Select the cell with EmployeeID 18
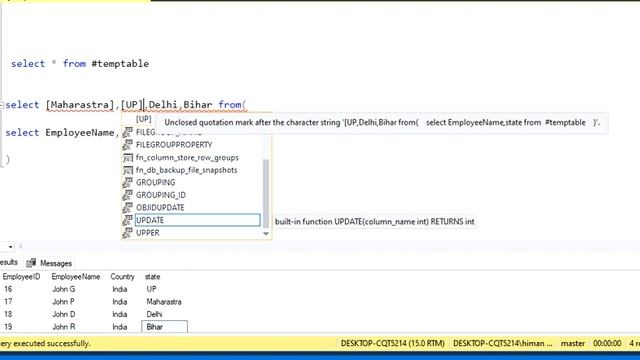This screenshot has width=640, height=360. (x=8, y=314)
